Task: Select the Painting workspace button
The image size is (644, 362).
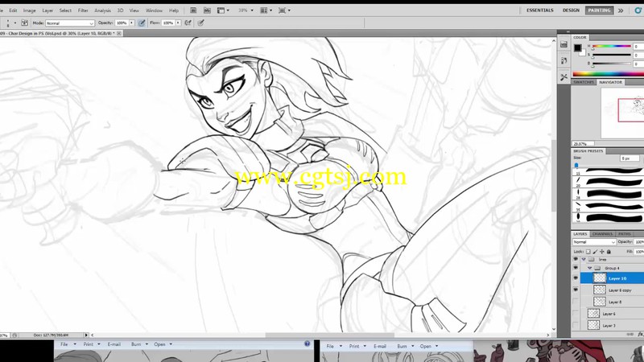Action: click(x=599, y=10)
